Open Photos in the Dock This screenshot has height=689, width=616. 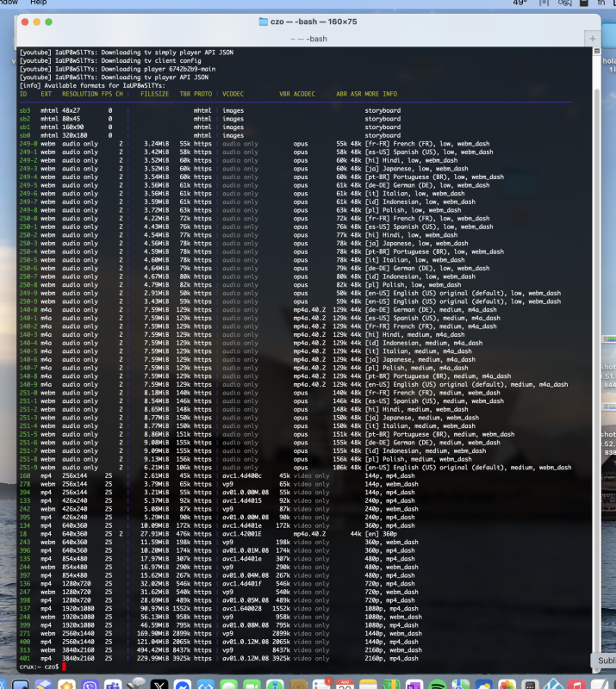(507, 684)
